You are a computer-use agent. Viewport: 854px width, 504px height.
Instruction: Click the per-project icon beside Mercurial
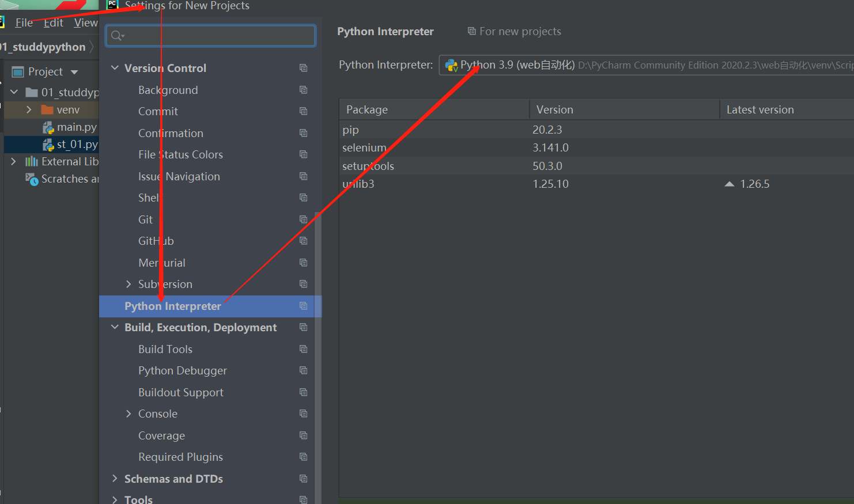[x=303, y=263]
